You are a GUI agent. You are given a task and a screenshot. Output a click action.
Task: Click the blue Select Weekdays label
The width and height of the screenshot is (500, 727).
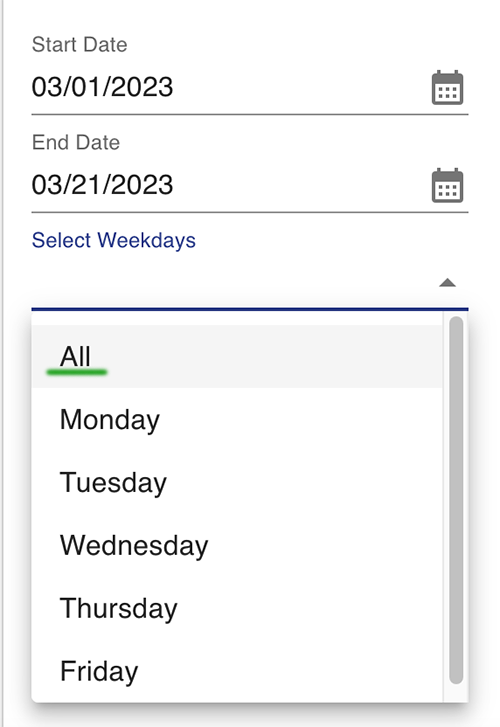[x=114, y=241]
